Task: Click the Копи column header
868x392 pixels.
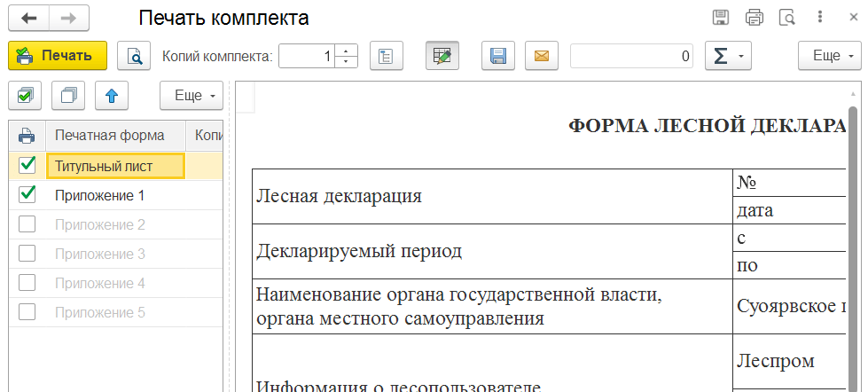Action: 205,135
